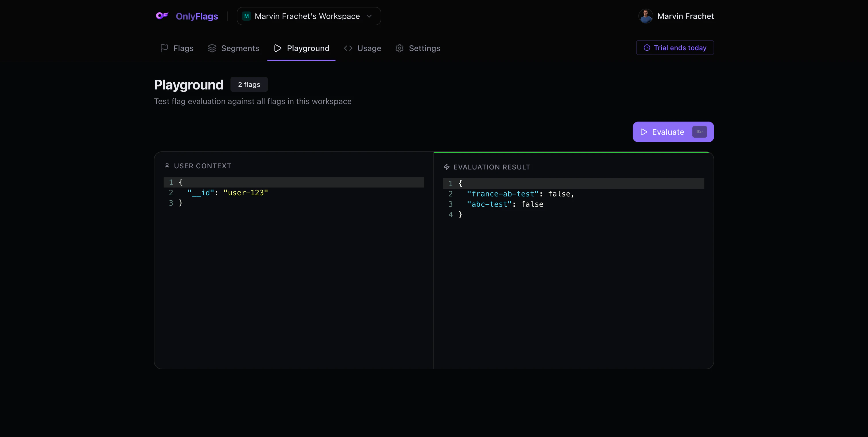This screenshot has height=437, width=868.
Task: Click the Trial ends today link
Action: coord(680,48)
